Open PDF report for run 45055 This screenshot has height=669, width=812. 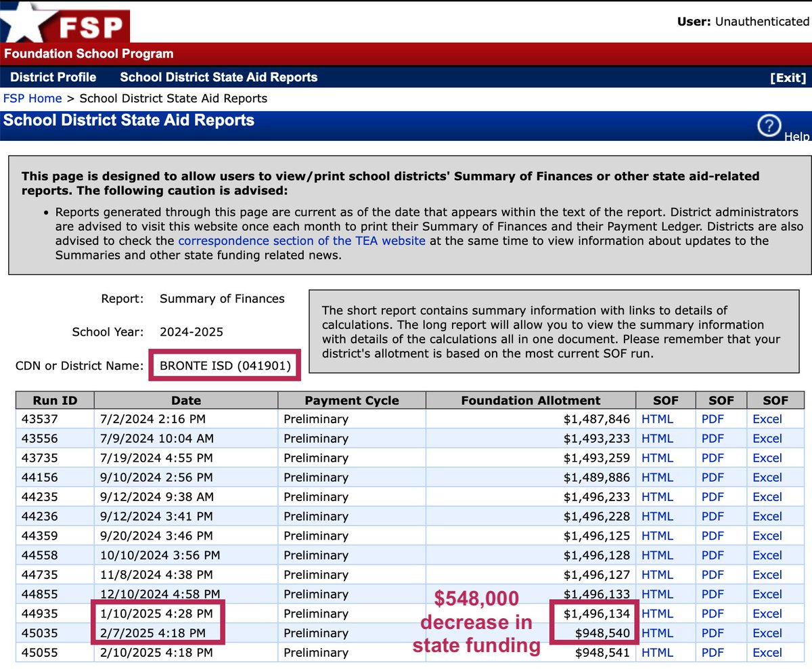713,653
